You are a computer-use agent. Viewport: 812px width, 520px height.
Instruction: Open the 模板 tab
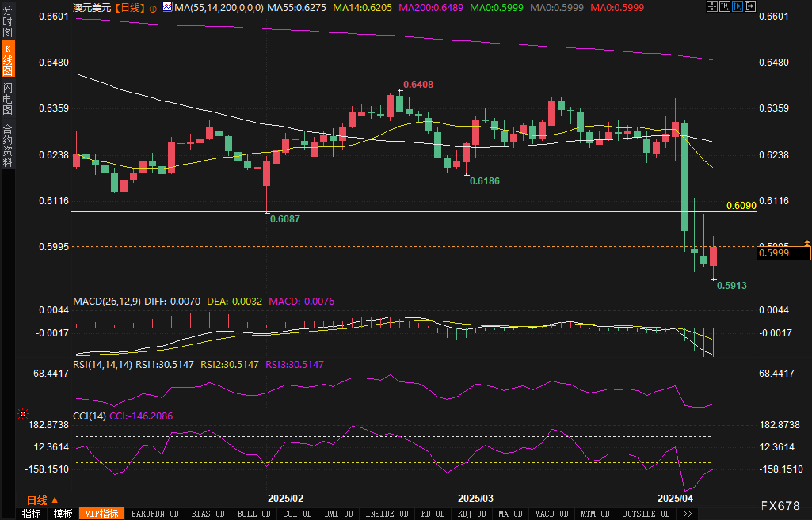coord(63,514)
